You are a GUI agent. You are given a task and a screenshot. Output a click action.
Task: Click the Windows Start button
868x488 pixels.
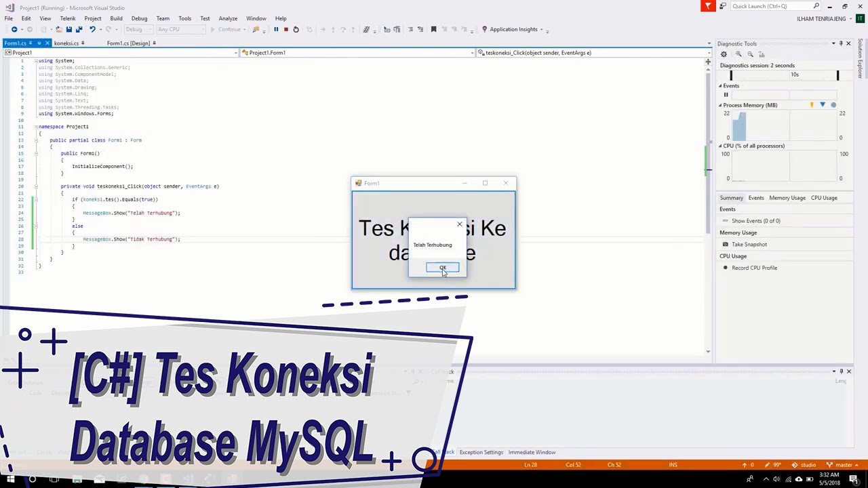pyautogui.click(x=10, y=480)
